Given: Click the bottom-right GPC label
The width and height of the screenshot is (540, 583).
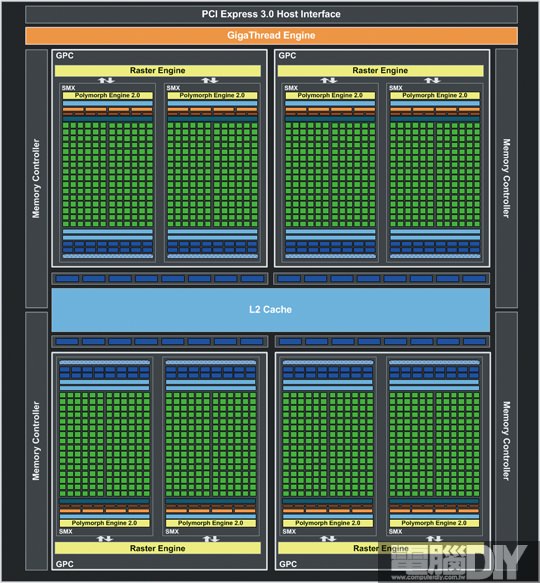Looking at the screenshot, I should (x=288, y=564).
